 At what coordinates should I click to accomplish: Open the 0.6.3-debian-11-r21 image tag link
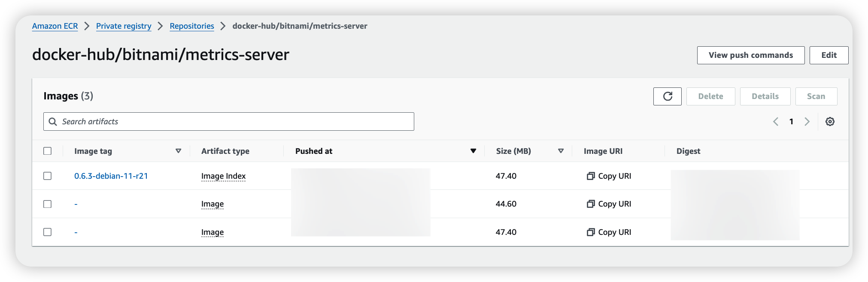point(110,176)
